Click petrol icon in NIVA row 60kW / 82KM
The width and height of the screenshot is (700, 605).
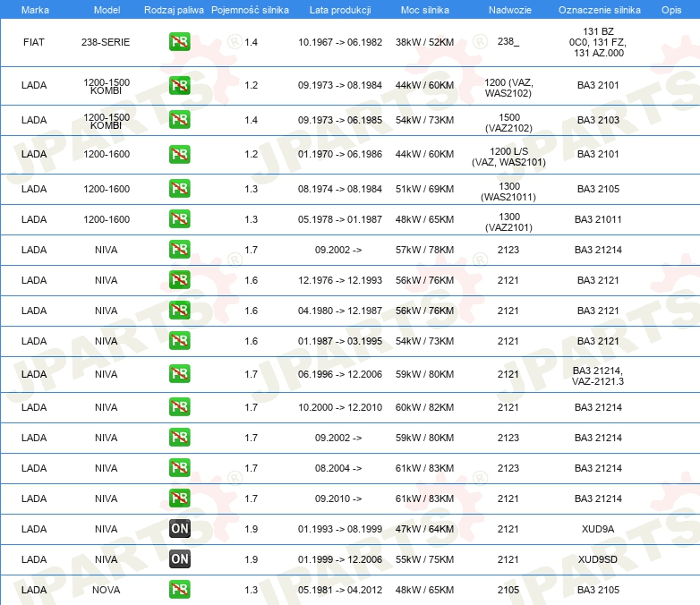click(x=179, y=406)
